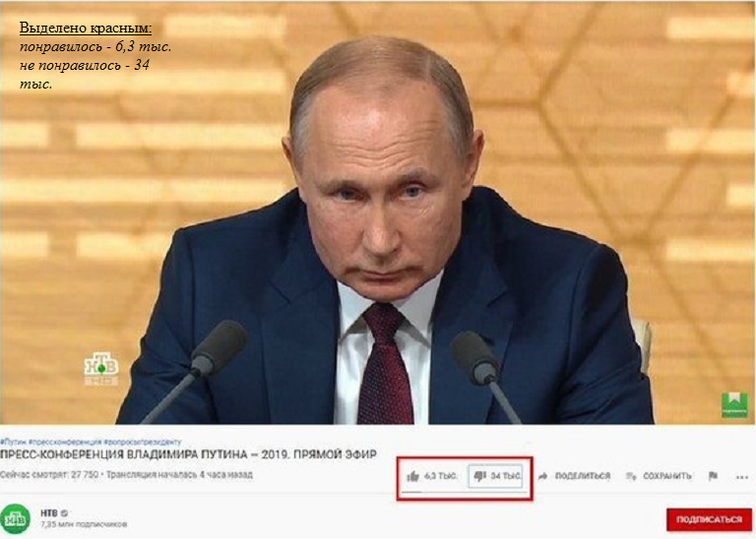756x539 pixels.
Task: Click the thumbs-down dislike icon
Action: tap(479, 476)
